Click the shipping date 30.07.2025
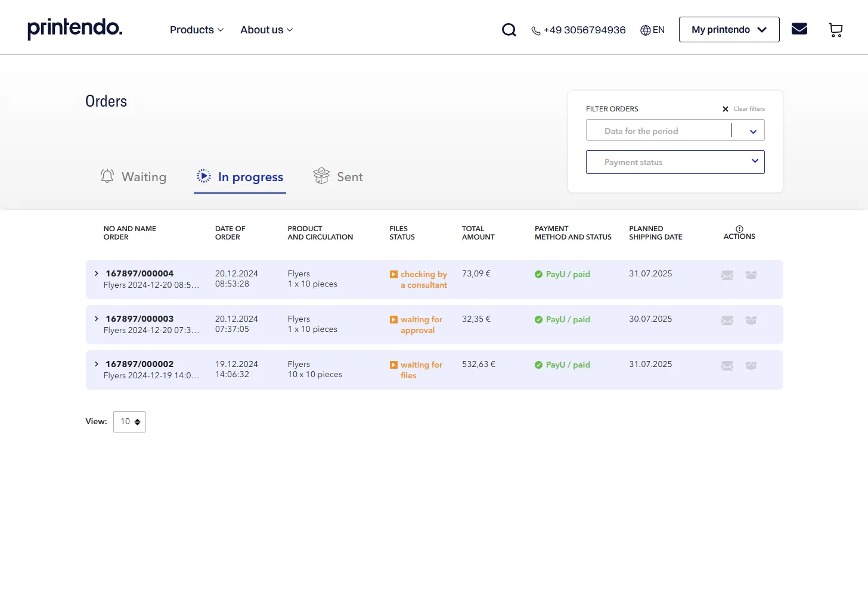 click(x=650, y=319)
